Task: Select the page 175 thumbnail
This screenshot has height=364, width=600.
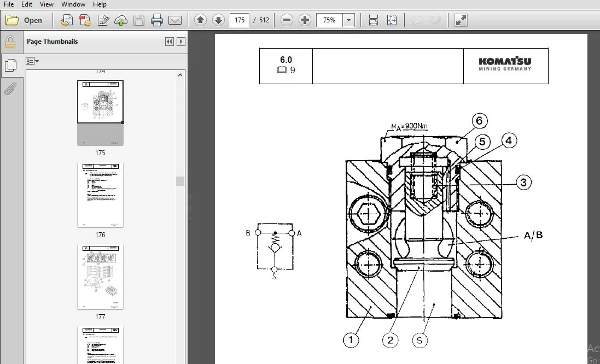Action: click(100, 113)
